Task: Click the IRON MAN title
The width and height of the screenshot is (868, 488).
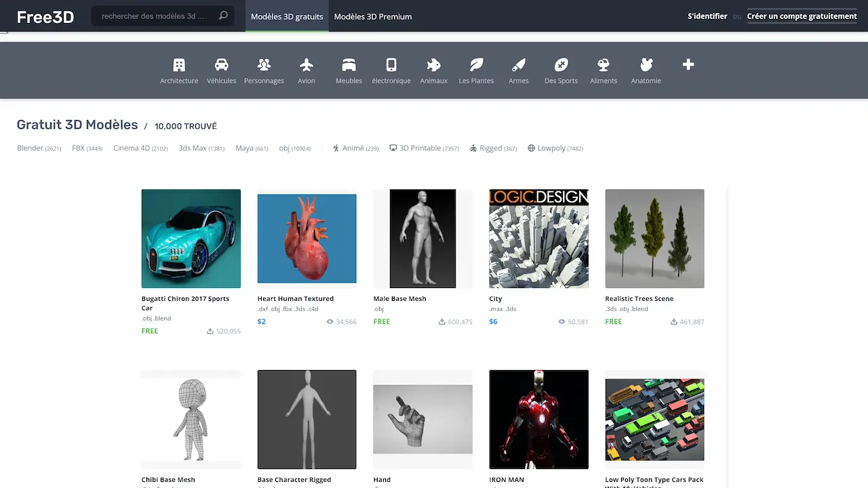Action: pos(507,480)
